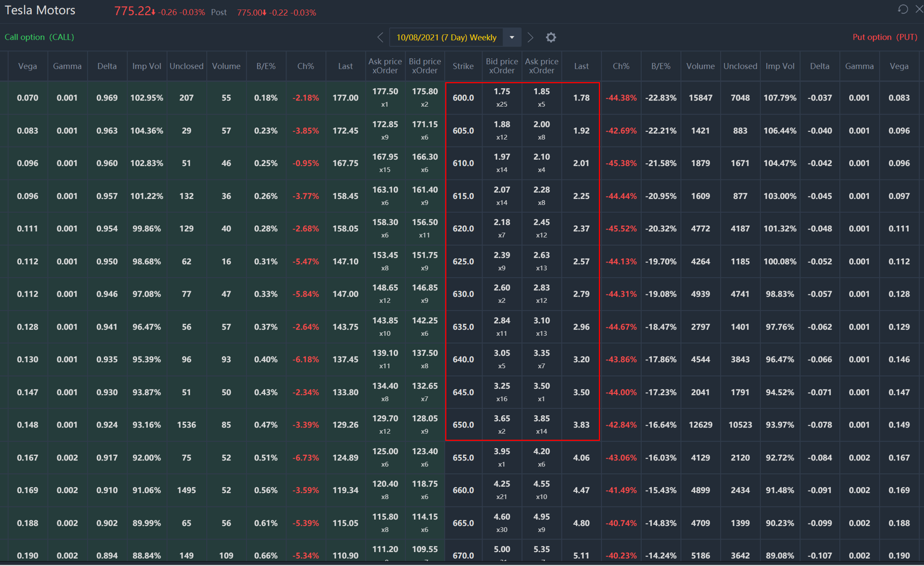Screen dimensions: 924x566
Task: Click call ask price 153.45
Action: pos(385,255)
